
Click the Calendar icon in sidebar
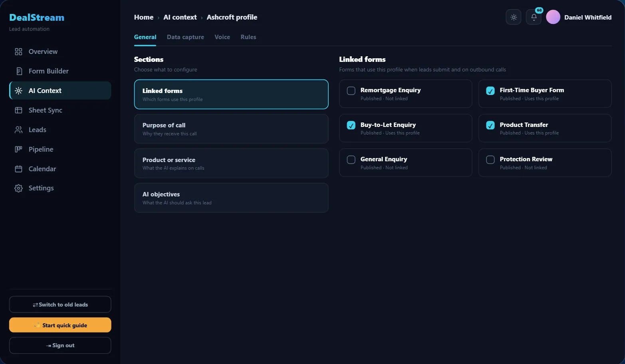click(18, 169)
